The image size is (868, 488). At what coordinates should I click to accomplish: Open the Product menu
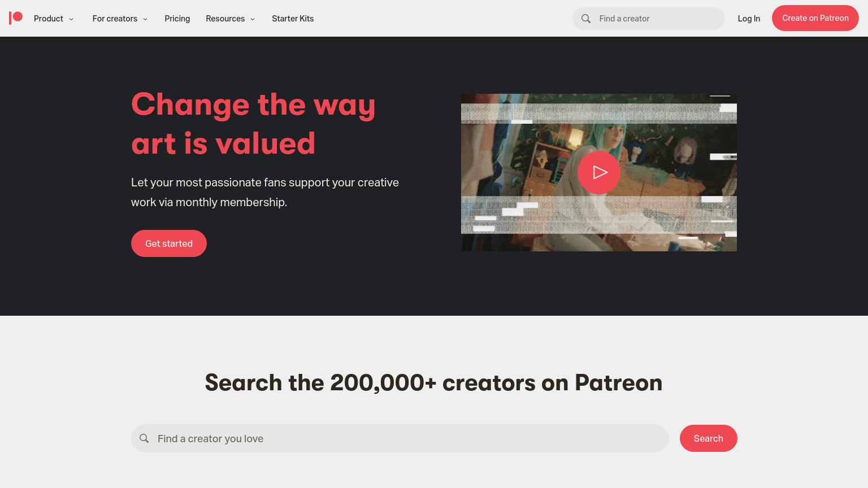tap(49, 19)
